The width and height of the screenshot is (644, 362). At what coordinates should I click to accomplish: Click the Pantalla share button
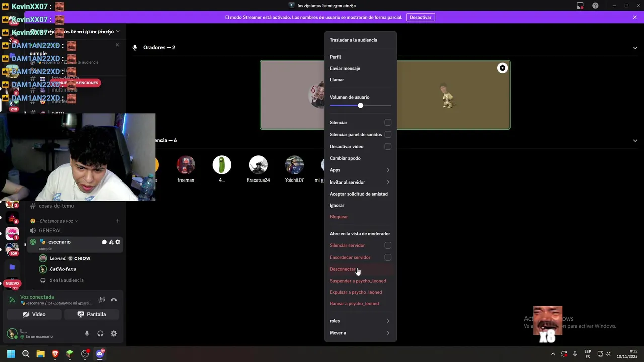coord(92,314)
